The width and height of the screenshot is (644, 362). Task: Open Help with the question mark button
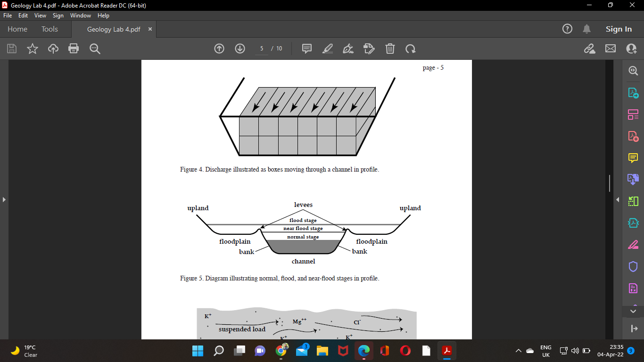pos(567,29)
